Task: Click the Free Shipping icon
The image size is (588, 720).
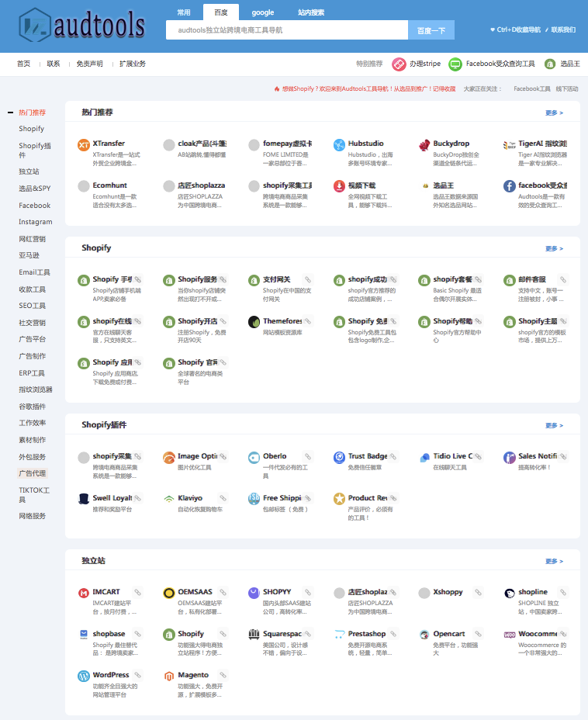Action: (x=254, y=499)
